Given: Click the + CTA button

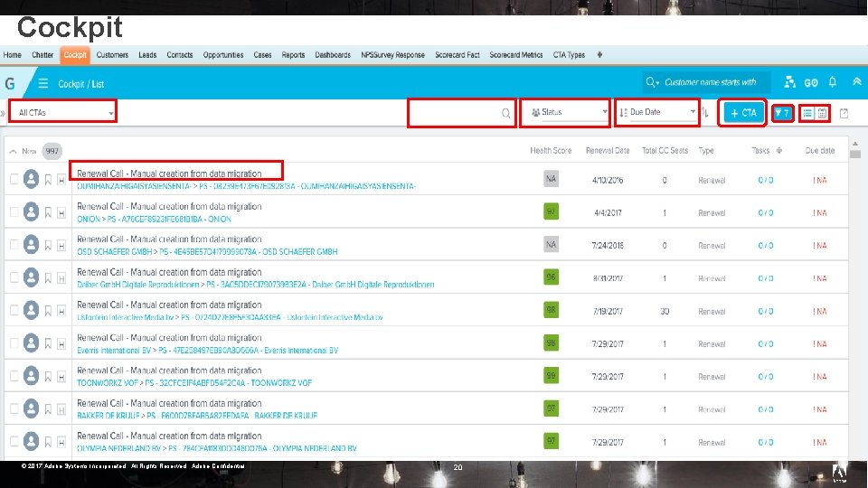Looking at the screenshot, I should click(743, 113).
